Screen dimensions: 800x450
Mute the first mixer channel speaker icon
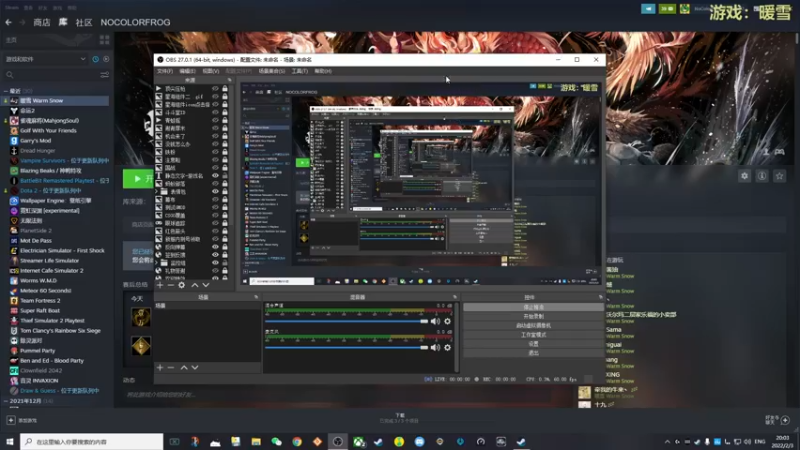[435, 321]
